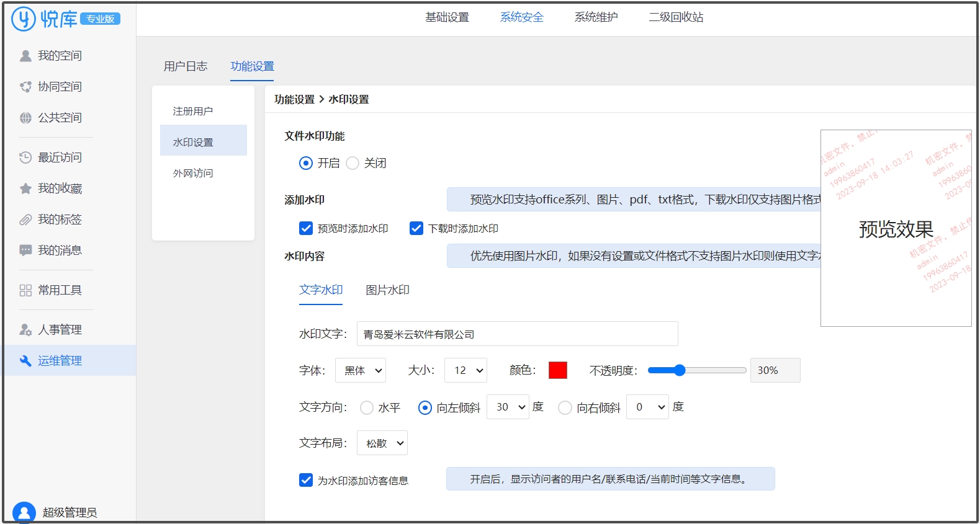This screenshot has width=980, height=524.
Task: Open the 字体 font dropdown
Action: pyautogui.click(x=361, y=370)
